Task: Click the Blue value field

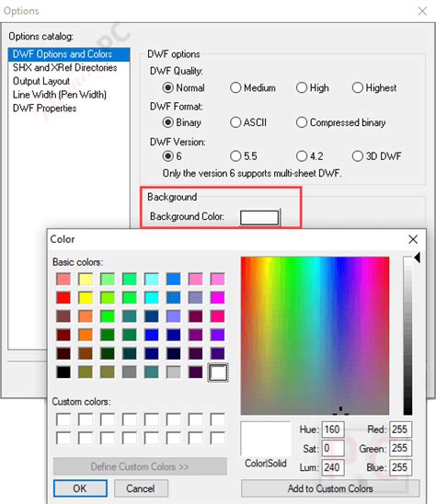Action: point(400,467)
